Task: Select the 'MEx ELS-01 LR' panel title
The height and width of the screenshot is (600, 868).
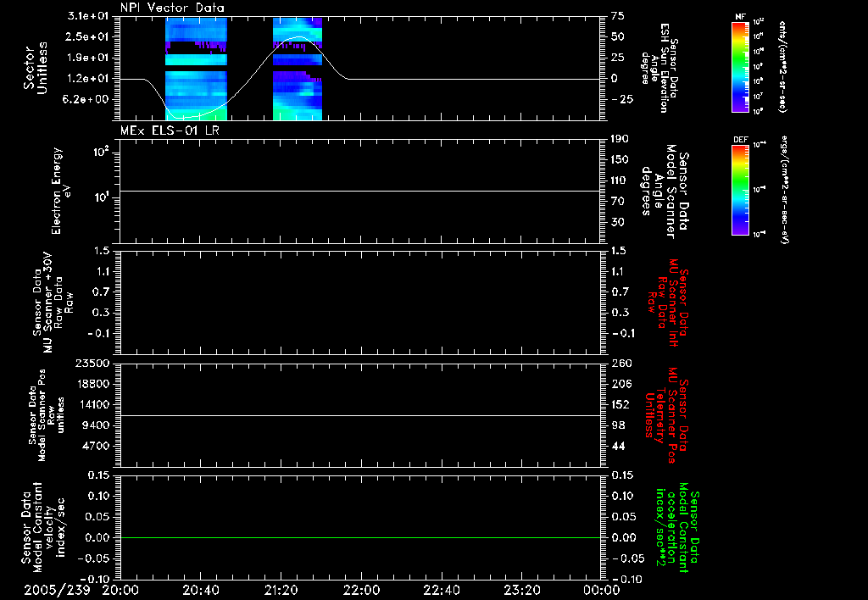Action: [170, 131]
